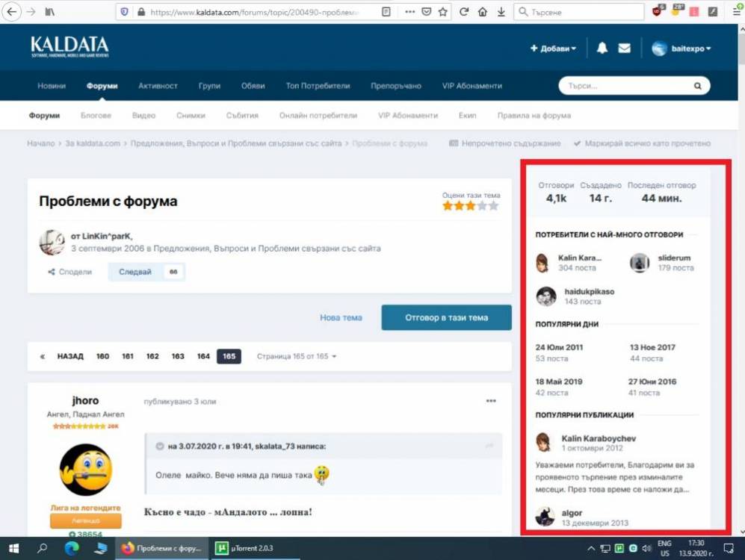Open Microsoft Edge from taskbar
The image size is (745, 560).
(x=71, y=548)
